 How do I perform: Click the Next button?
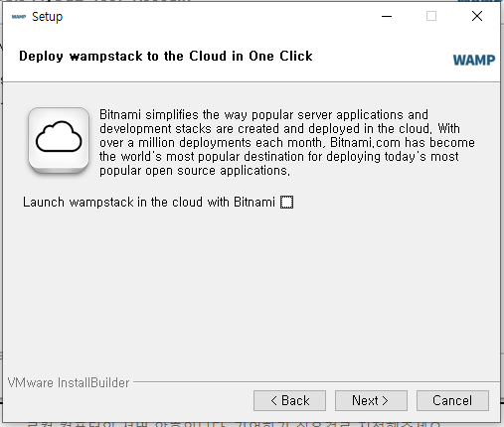[x=371, y=400]
